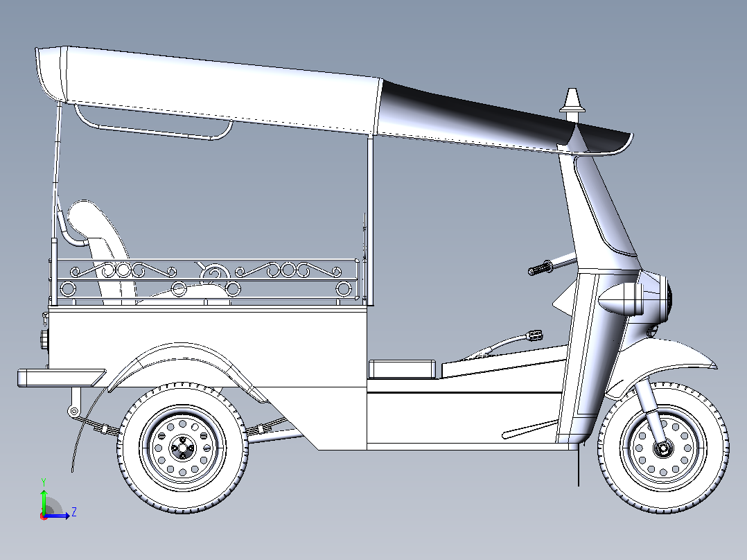Select the rear wheel of the tuk-tuk model

click(x=182, y=448)
